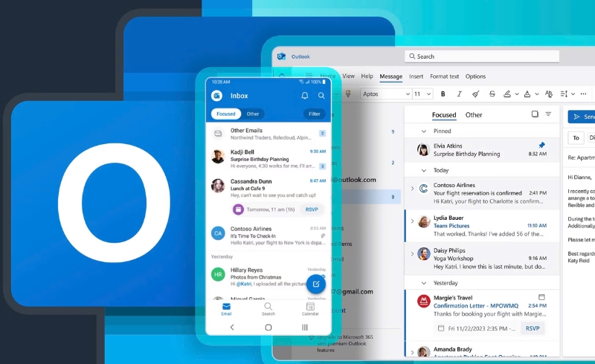This screenshot has height=364, width=595.
Task: Click the change case Ab icon
Action: click(x=548, y=94)
